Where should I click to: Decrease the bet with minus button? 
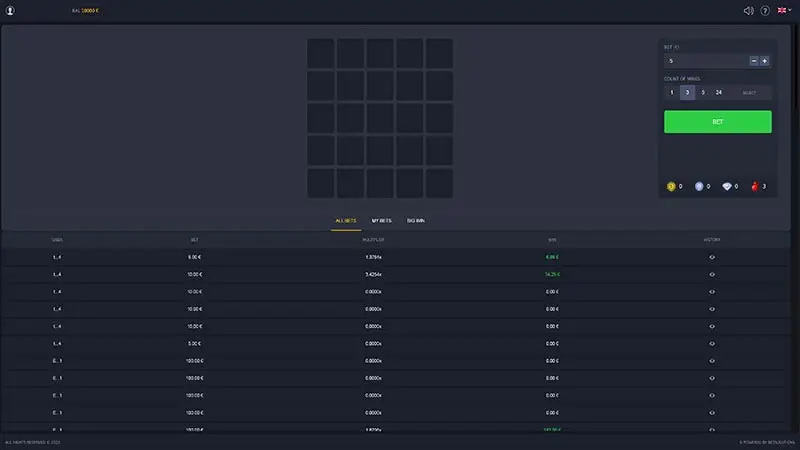[754, 61]
